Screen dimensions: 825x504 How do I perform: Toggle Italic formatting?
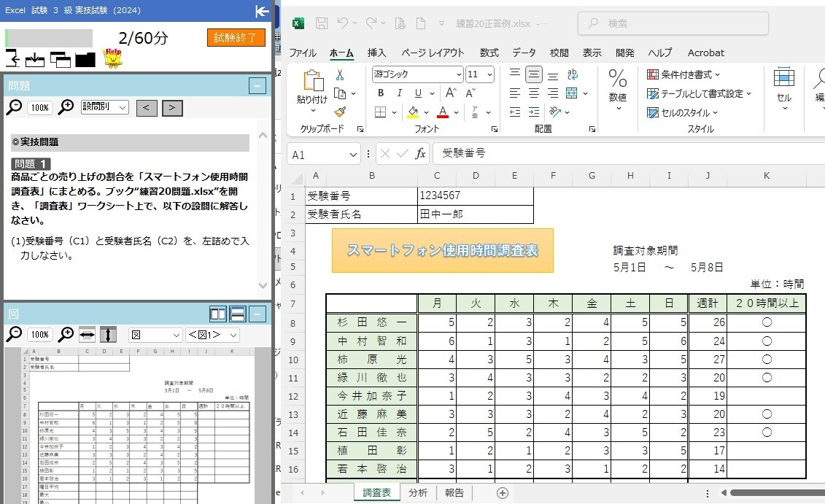pyautogui.click(x=399, y=93)
